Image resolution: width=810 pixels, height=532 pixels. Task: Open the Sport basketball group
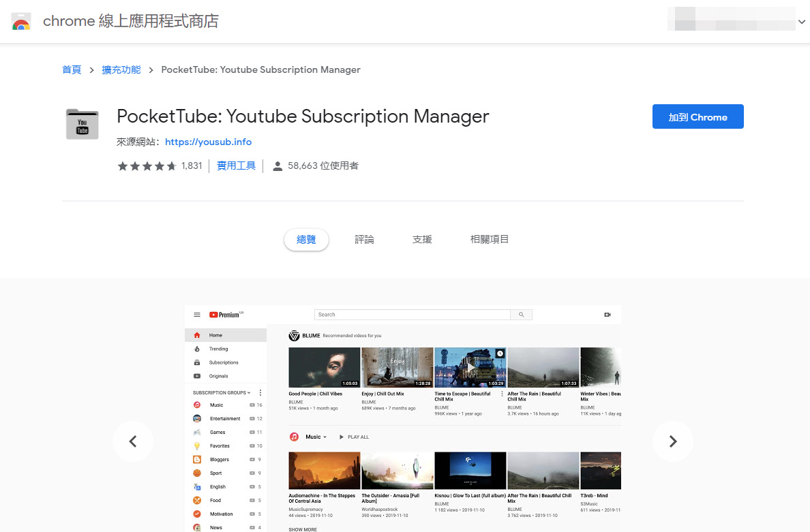[x=226, y=473]
